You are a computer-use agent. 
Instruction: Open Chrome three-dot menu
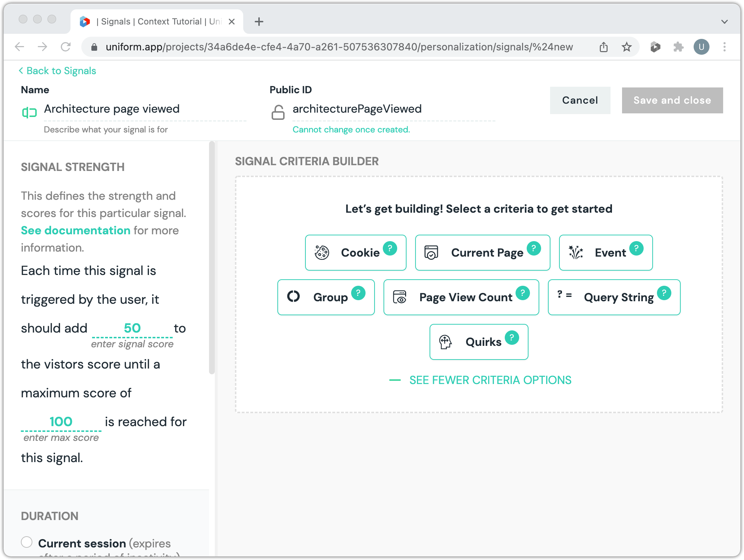click(724, 47)
